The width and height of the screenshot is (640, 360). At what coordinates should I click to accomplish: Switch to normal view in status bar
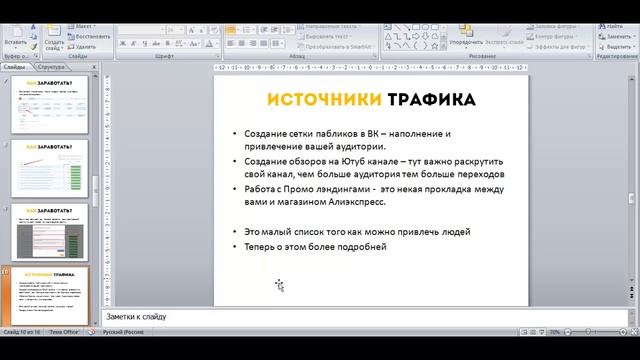tap(524, 332)
